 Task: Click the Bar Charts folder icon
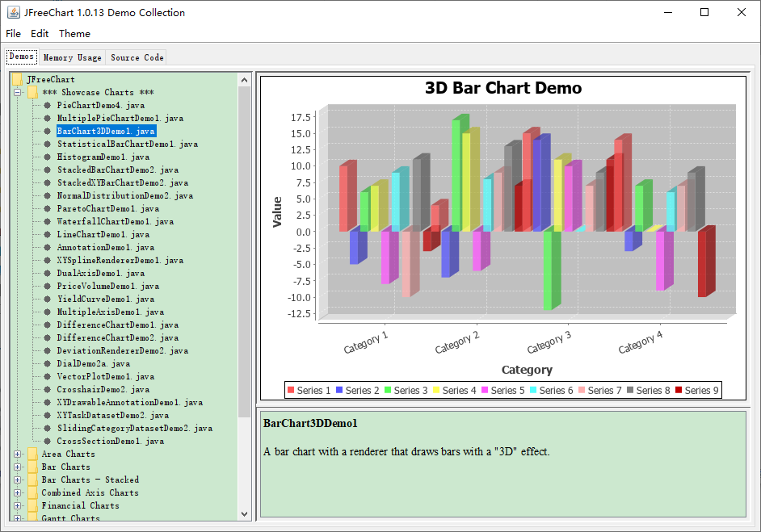pos(32,467)
